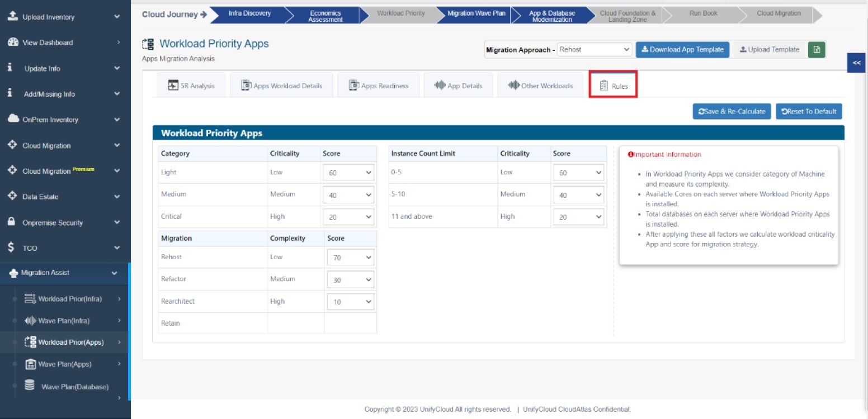Open the Refactor migration score dropdown
Image resolution: width=868 pixels, height=419 pixels.
pos(351,280)
